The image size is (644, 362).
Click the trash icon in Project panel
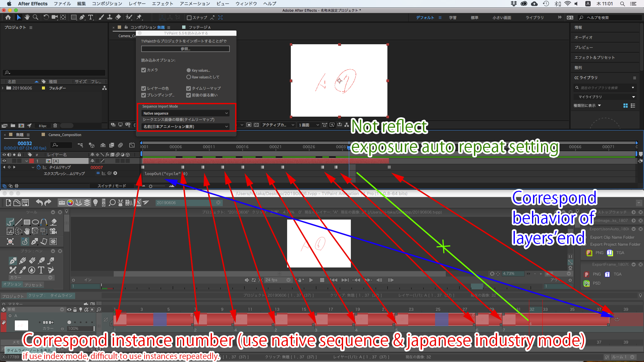55,126
